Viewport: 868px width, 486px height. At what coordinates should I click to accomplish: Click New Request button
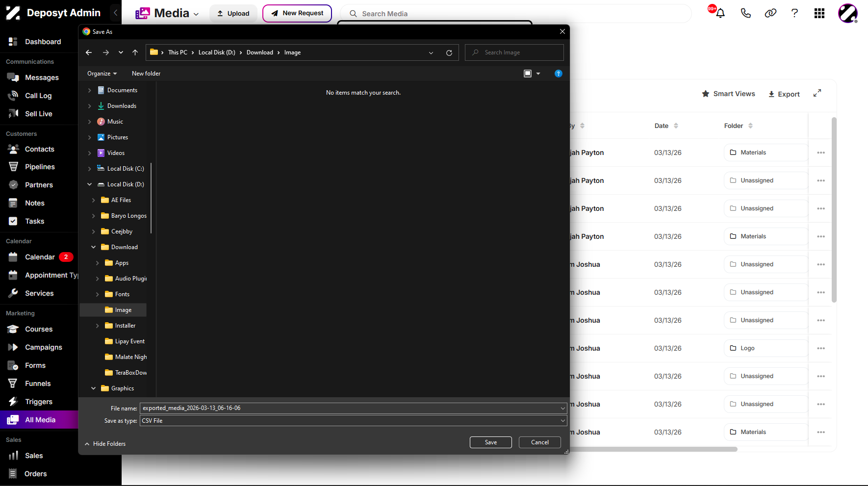(x=297, y=13)
